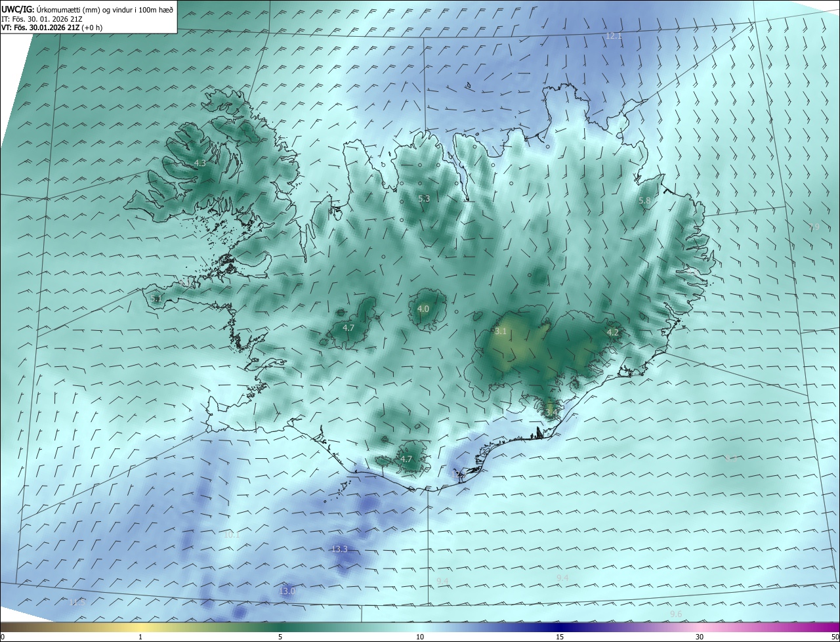840x642 pixels.
Task: Click the 4.0 value on Hofsjökull glacier
Action: pos(423,309)
